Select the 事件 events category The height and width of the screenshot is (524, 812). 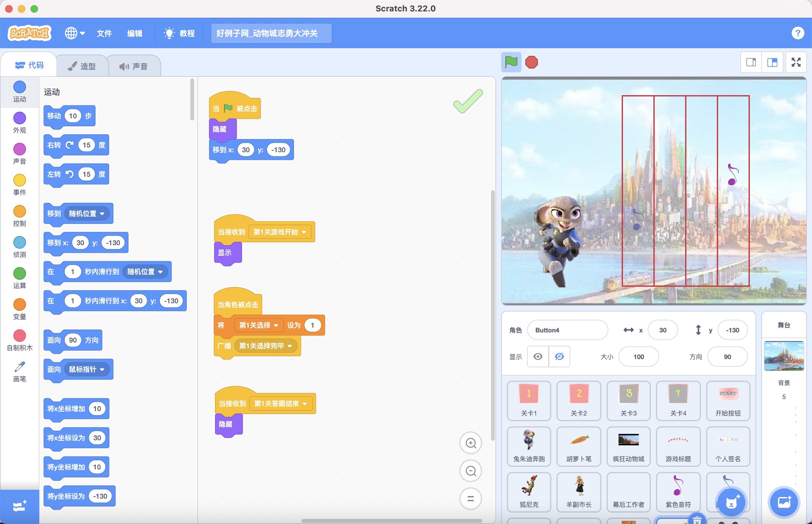pos(19,185)
